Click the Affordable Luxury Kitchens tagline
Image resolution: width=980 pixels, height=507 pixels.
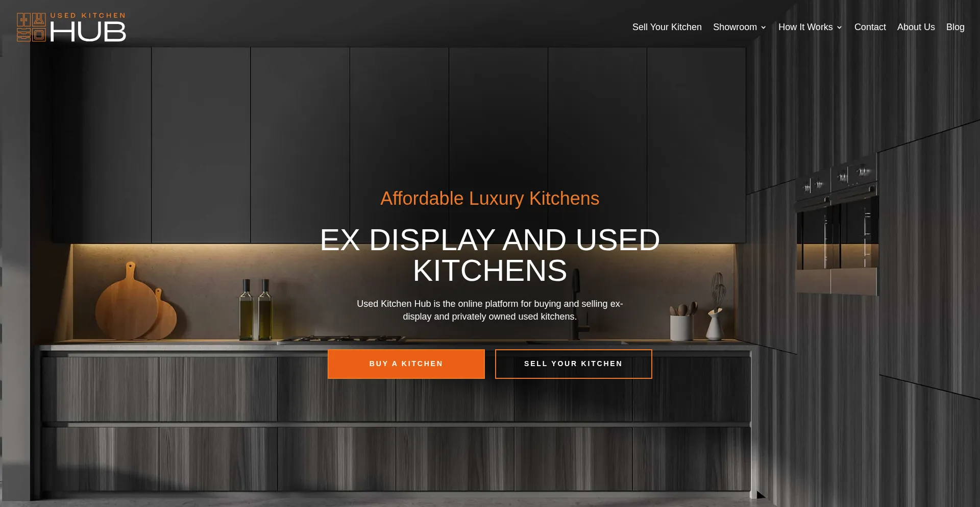tap(489, 198)
